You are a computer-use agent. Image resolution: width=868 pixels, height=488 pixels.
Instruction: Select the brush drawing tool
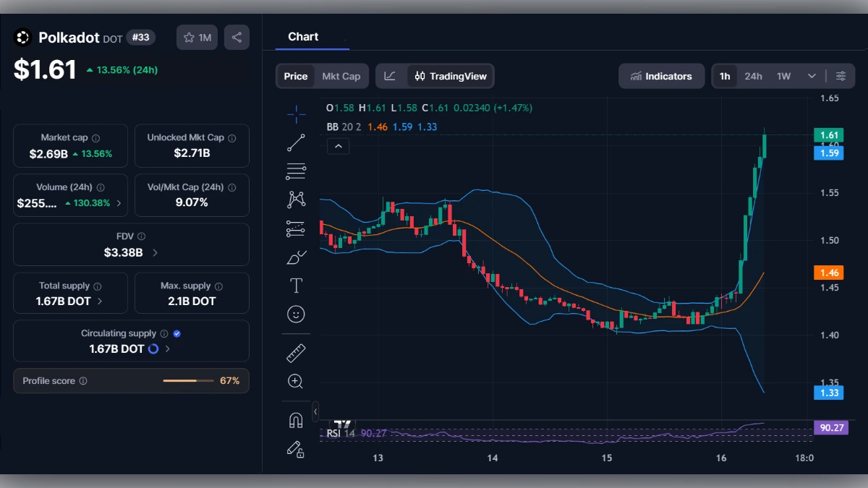296,257
